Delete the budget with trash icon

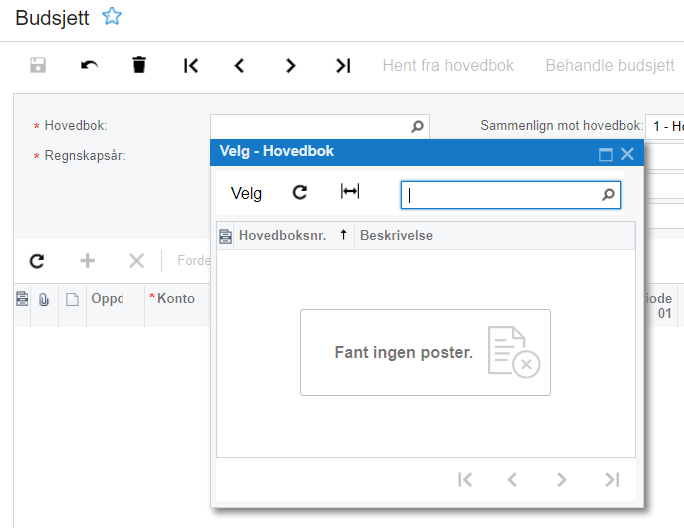point(139,65)
